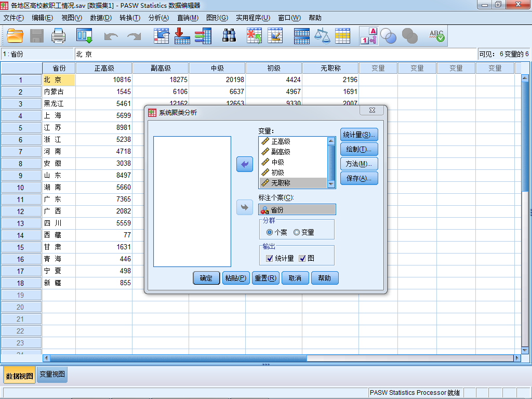Select 正高级 in the variables list
Viewport: 532px width, 399px height.
[293, 141]
